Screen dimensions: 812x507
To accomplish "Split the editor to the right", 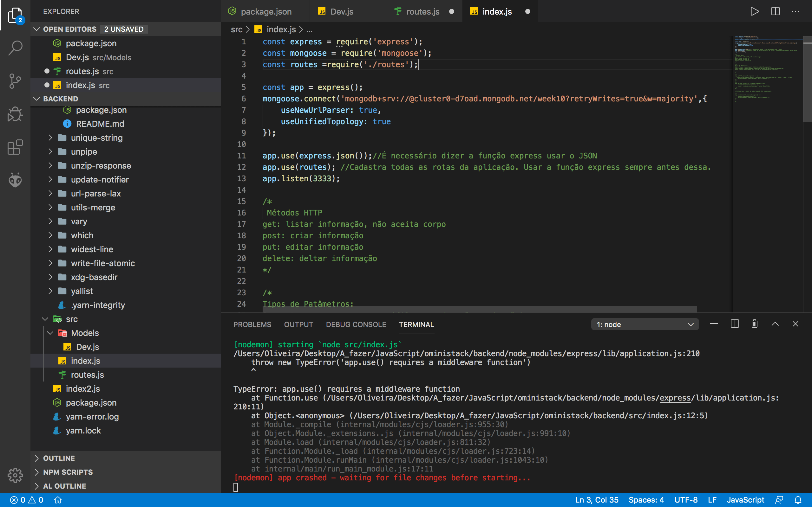I will click(775, 11).
